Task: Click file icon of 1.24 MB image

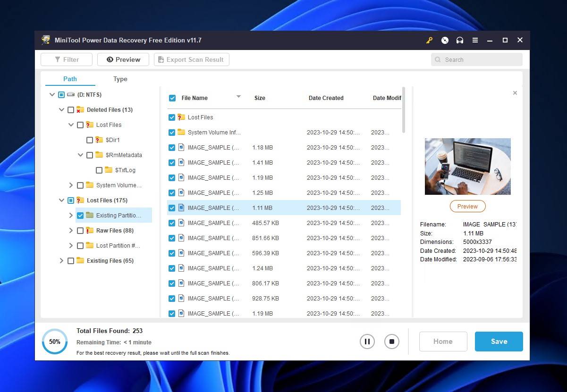Action: (x=181, y=268)
